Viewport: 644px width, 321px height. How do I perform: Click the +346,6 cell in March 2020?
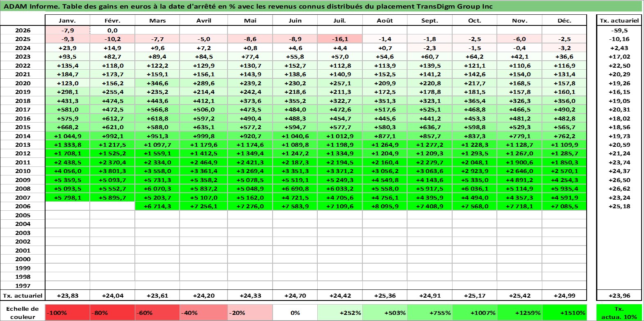[x=157, y=83]
